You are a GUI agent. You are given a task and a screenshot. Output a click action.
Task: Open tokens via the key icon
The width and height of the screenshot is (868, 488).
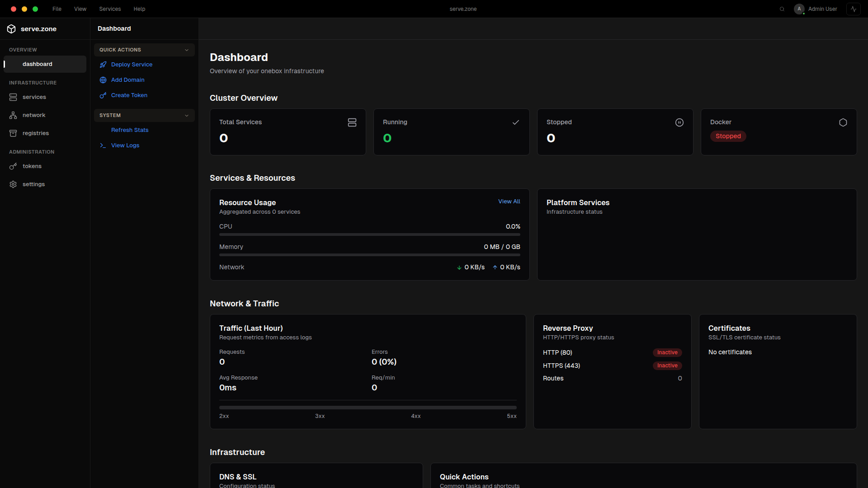pos(13,166)
